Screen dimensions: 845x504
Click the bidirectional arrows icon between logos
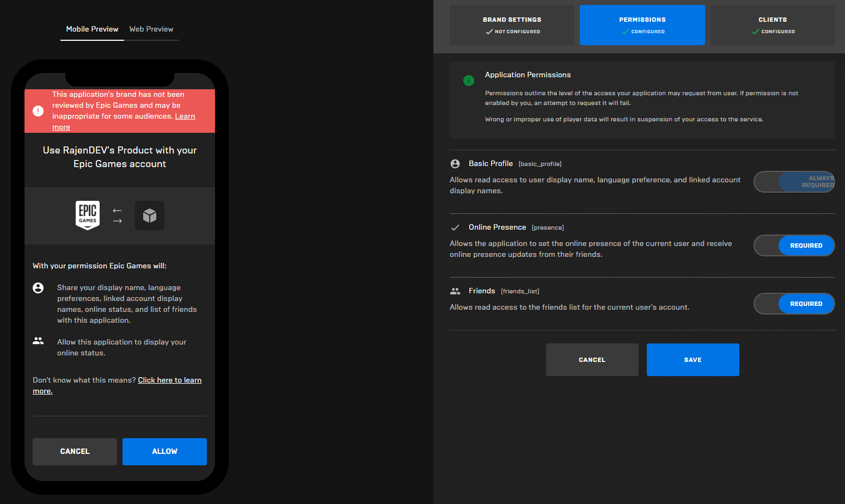[x=117, y=216]
